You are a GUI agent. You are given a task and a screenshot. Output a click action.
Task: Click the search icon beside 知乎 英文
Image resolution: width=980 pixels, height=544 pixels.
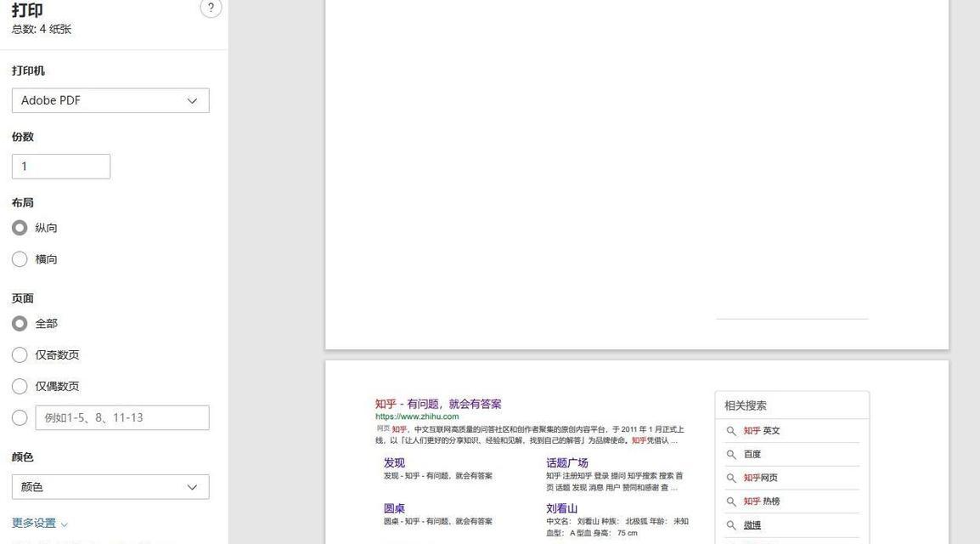[x=731, y=431]
